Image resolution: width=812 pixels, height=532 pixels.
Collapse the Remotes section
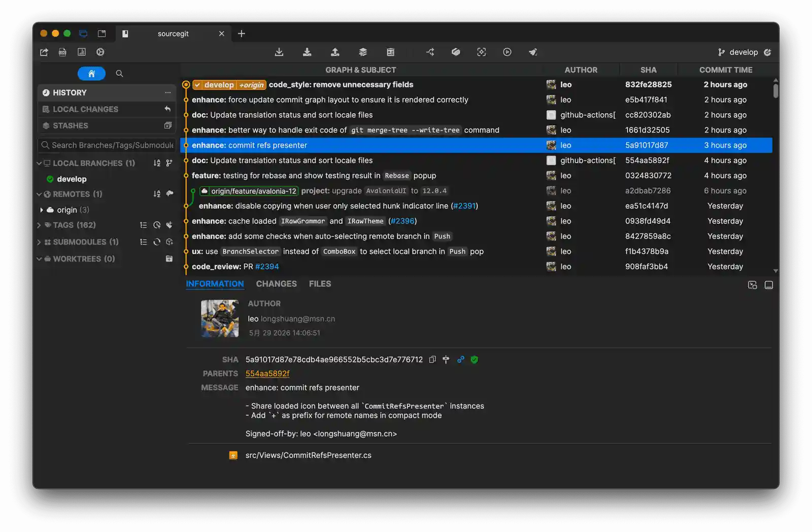(x=39, y=194)
